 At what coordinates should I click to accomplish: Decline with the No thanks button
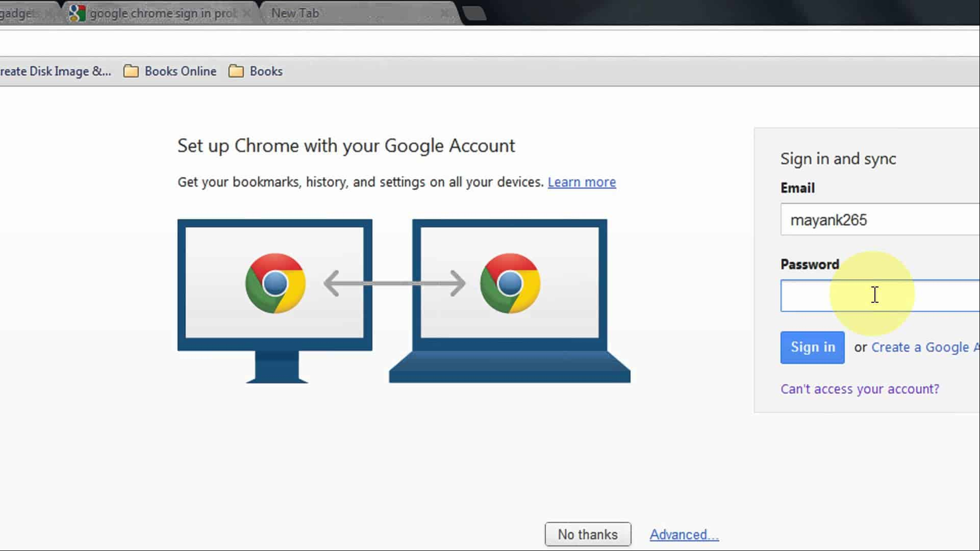(x=588, y=534)
